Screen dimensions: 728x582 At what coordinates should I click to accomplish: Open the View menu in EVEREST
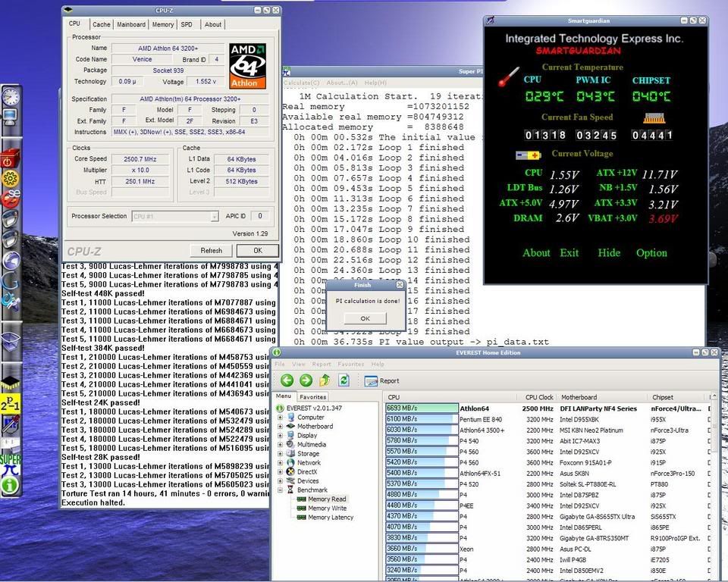(299, 365)
